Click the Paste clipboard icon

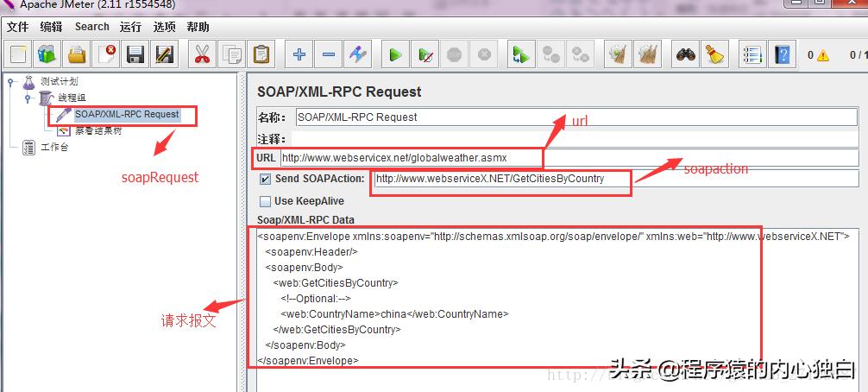261,54
